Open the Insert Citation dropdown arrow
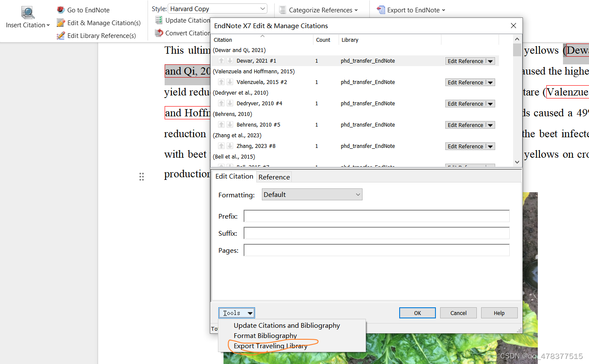The height and width of the screenshot is (364, 589). pos(48,25)
